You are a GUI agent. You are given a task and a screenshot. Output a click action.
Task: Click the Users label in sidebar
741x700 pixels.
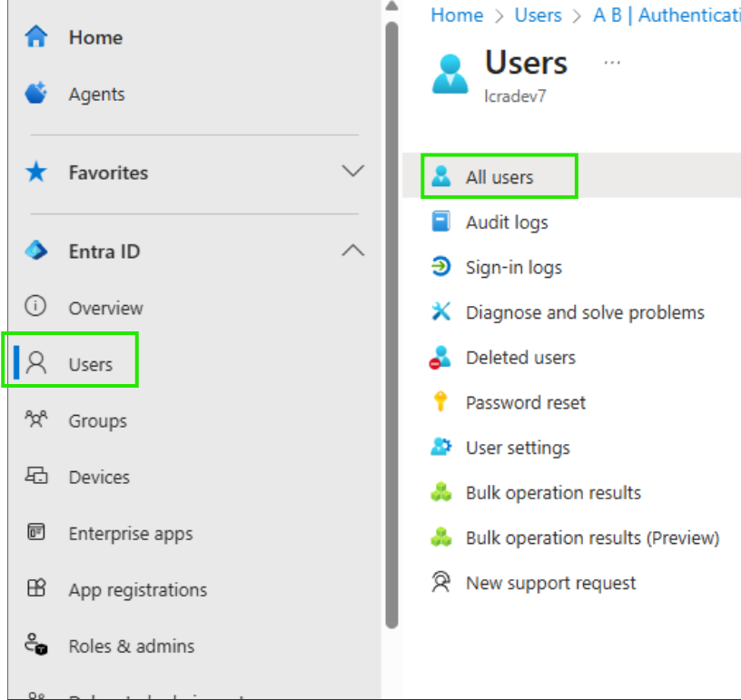click(91, 364)
